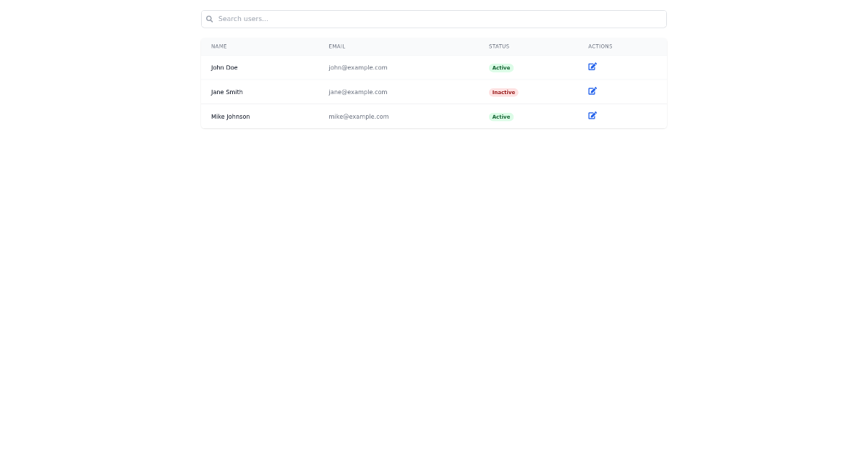
Task: Select the ACTIONS column header
Action: [600, 46]
